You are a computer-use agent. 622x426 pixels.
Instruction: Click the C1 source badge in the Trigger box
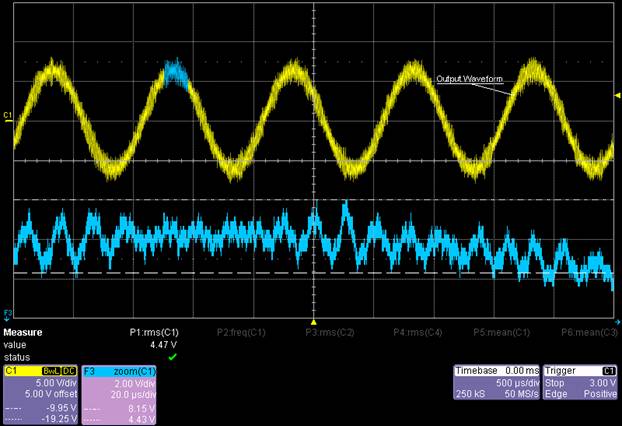pos(609,370)
